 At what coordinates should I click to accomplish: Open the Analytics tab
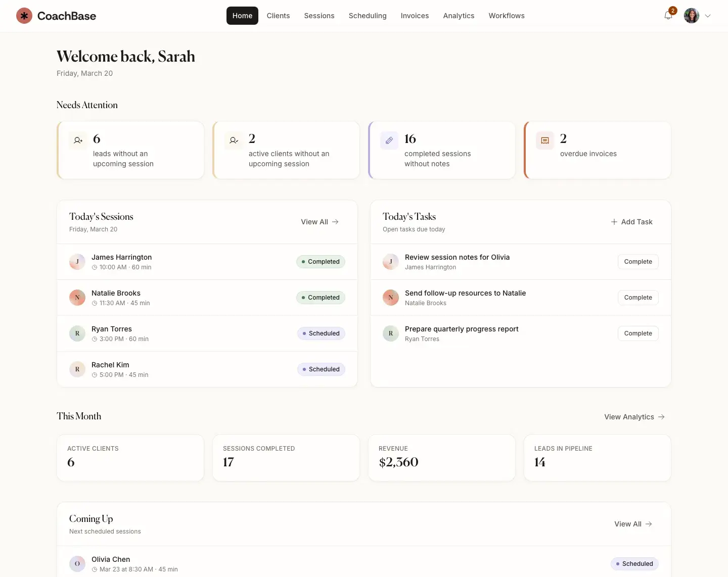[459, 16]
